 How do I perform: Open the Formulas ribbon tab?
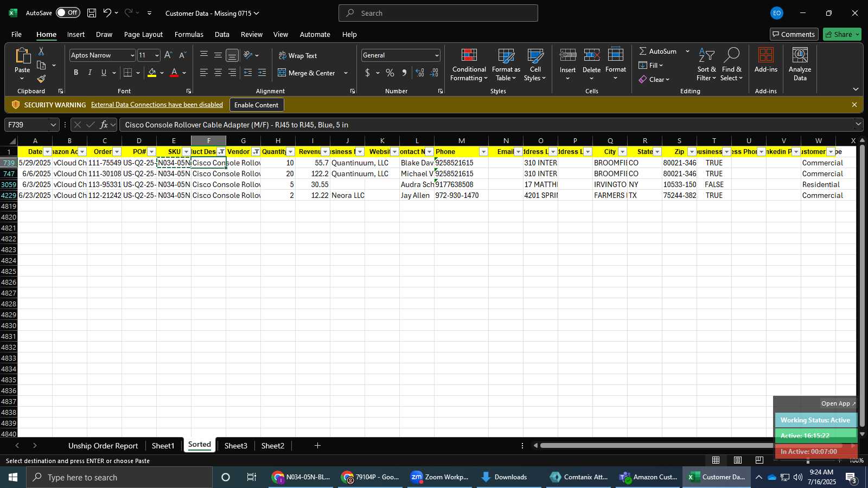click(189, 34)
